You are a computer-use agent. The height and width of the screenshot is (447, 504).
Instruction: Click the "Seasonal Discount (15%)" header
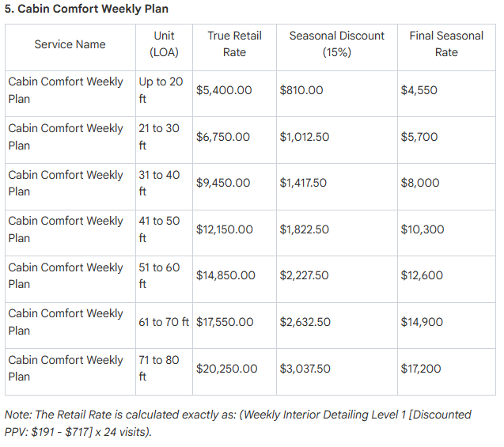[x=336, y=44]
